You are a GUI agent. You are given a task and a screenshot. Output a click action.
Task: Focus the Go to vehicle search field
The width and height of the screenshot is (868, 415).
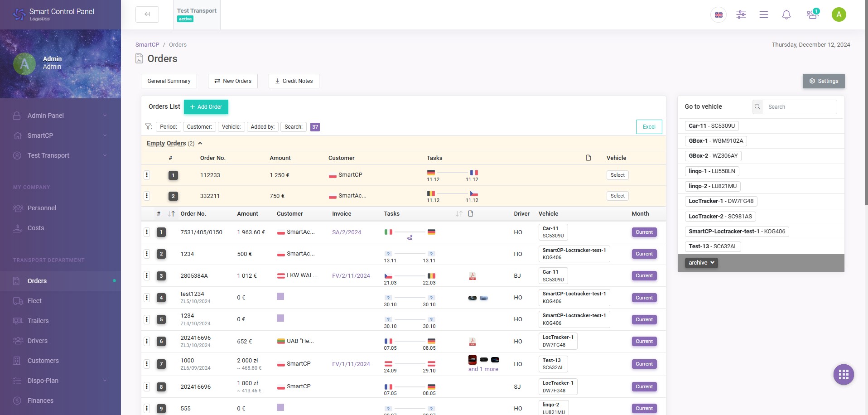tap(799, 107)
